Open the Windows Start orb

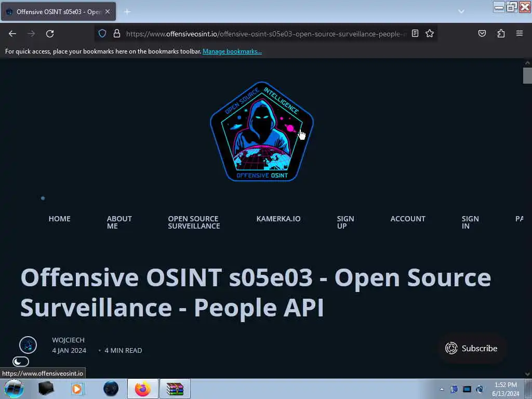14,389
